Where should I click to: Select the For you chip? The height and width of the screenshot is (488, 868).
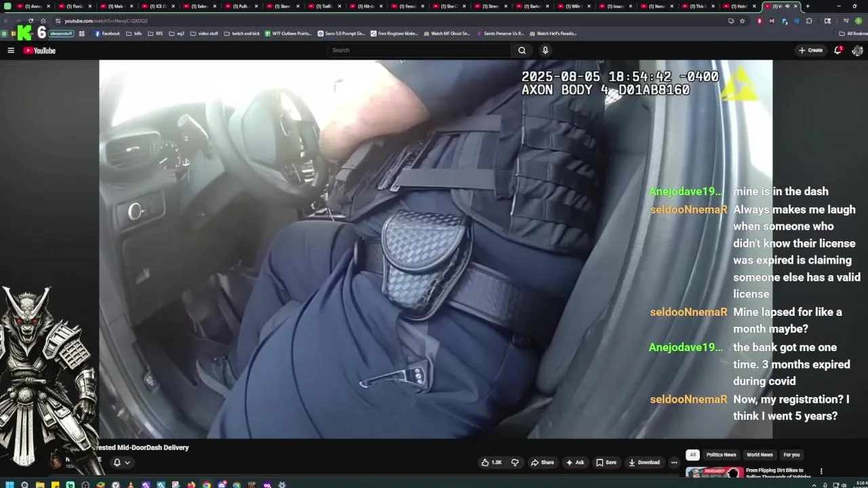pos(791,455)
